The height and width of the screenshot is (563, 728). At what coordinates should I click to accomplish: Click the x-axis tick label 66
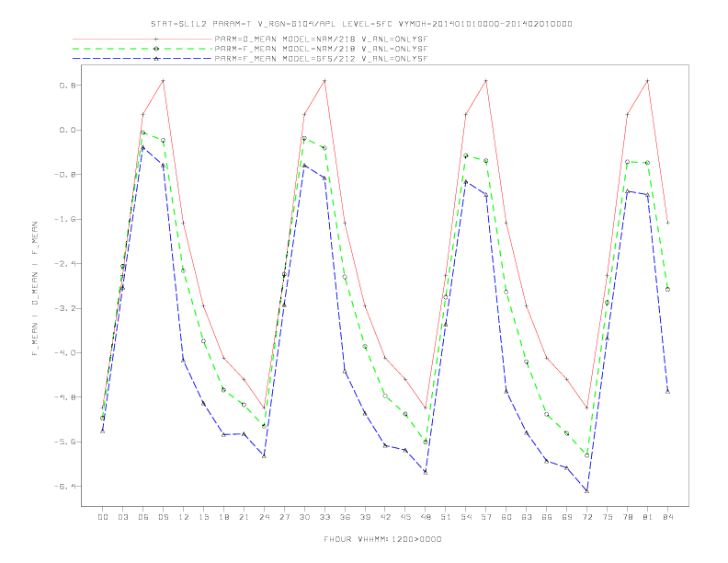click(x=547, y=517)
